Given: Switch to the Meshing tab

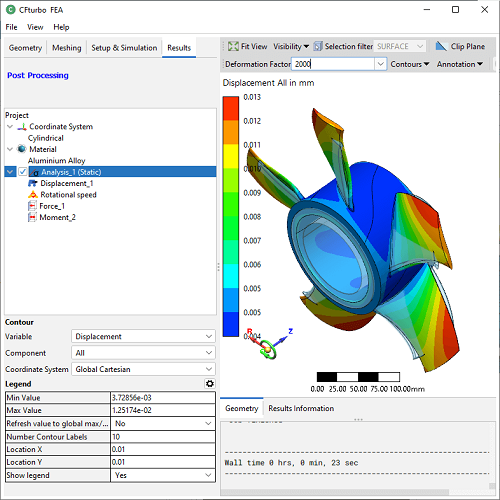Looking at the screenshot, I should point(67,48).
